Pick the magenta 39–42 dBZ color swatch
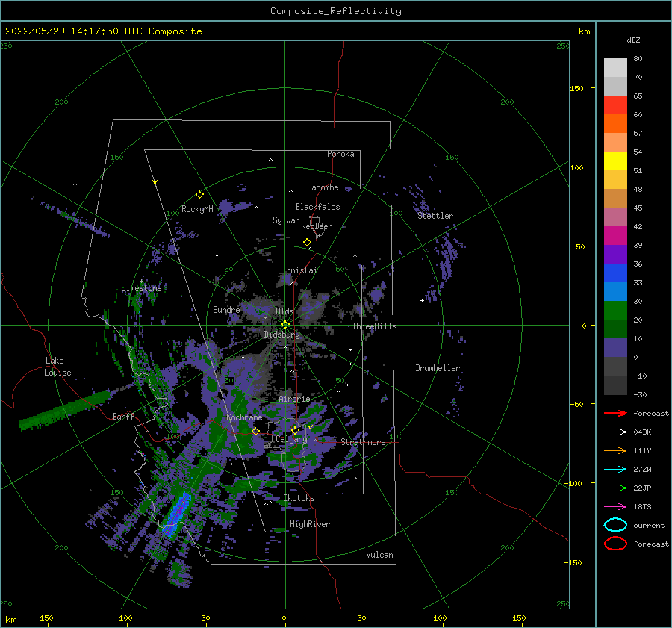The image size is (672, 628). [615, 236]
